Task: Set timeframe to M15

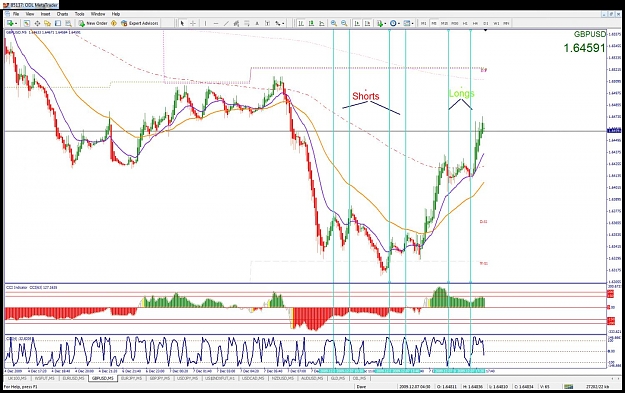Action: pyautogui.click(x=444, y=24)
